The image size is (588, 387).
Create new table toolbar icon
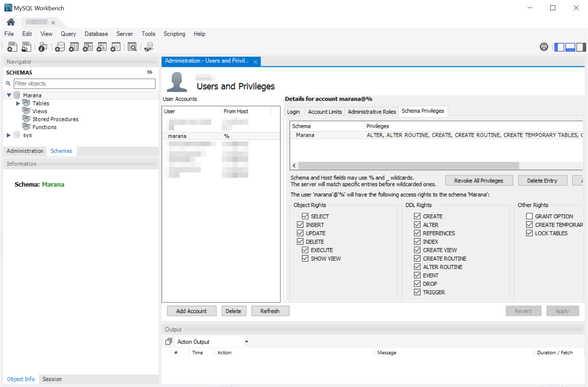[x=74, y=47]
